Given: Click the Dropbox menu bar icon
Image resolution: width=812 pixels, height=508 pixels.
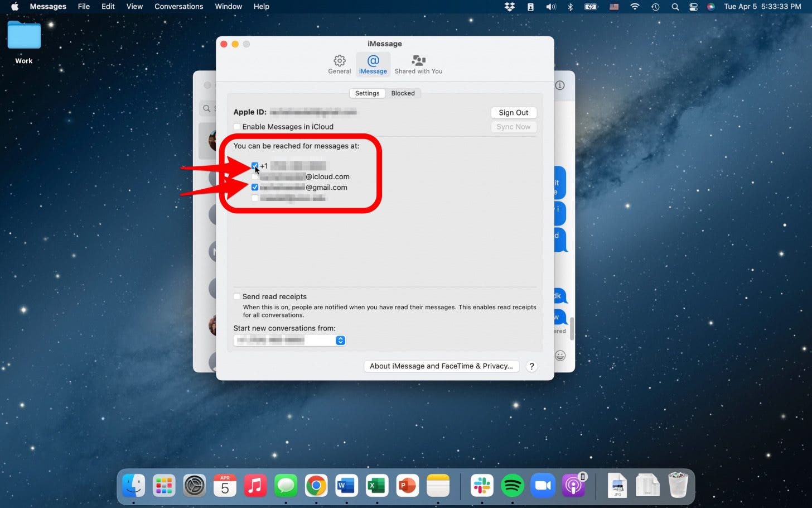Looking at the screenshot, I should [x=509, y=7].
